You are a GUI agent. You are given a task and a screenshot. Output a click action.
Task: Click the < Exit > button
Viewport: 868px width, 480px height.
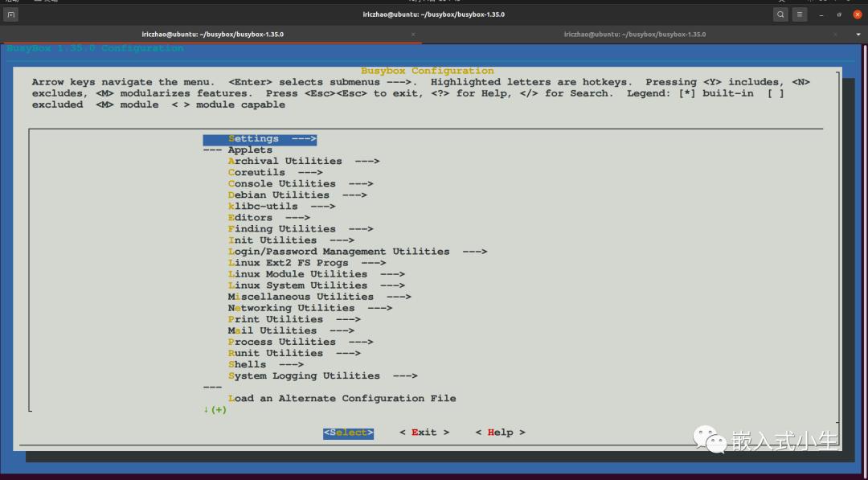click(x=424, y=433)
